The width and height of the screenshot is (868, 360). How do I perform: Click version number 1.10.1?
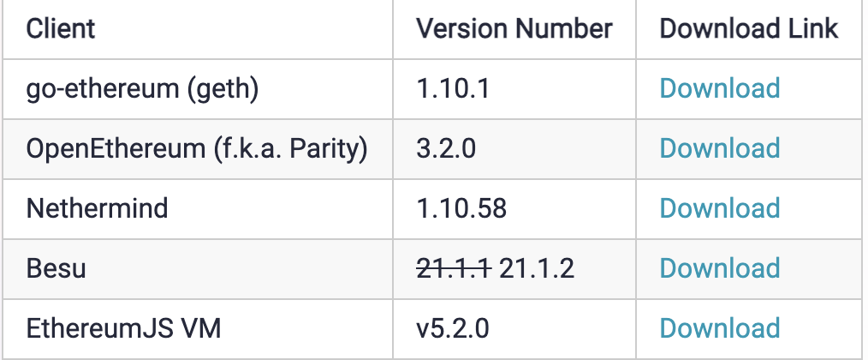[453, 88]
